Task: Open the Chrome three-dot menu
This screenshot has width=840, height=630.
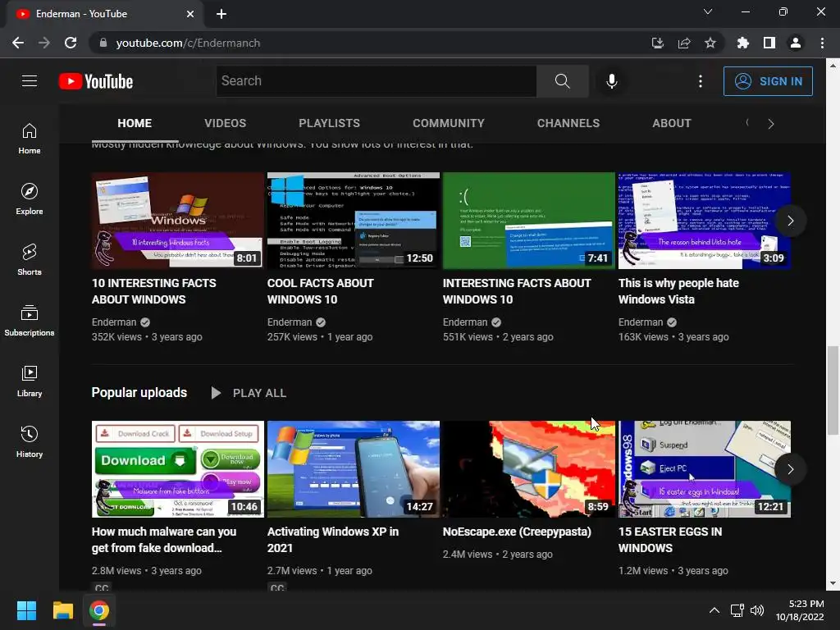Action: point(822,43)
